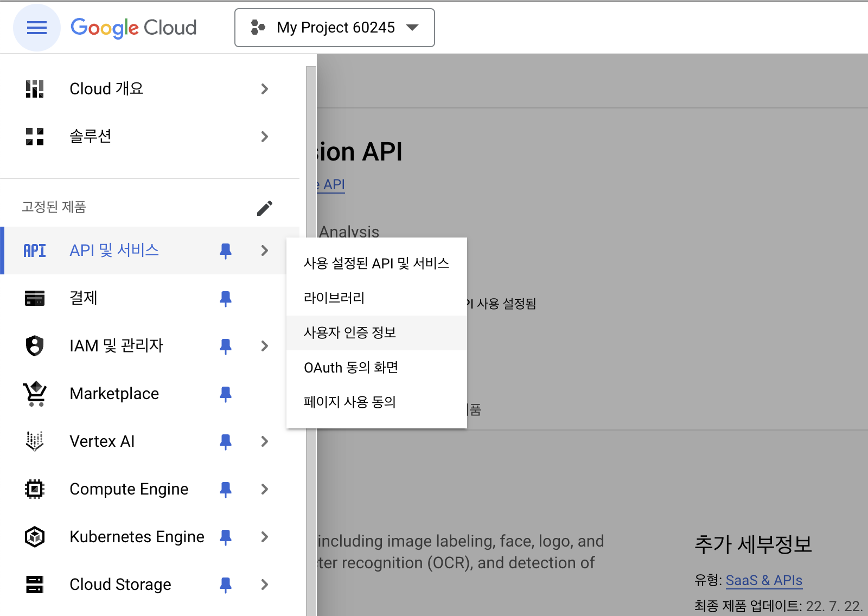Open the 솔루션 menu item
868x616 pixels.
coord(150,137)
